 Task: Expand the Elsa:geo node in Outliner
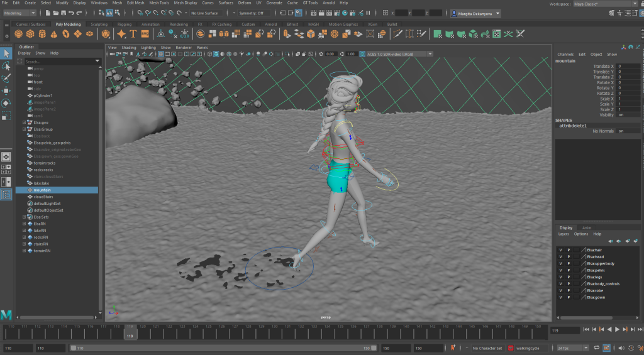(24, 123)
